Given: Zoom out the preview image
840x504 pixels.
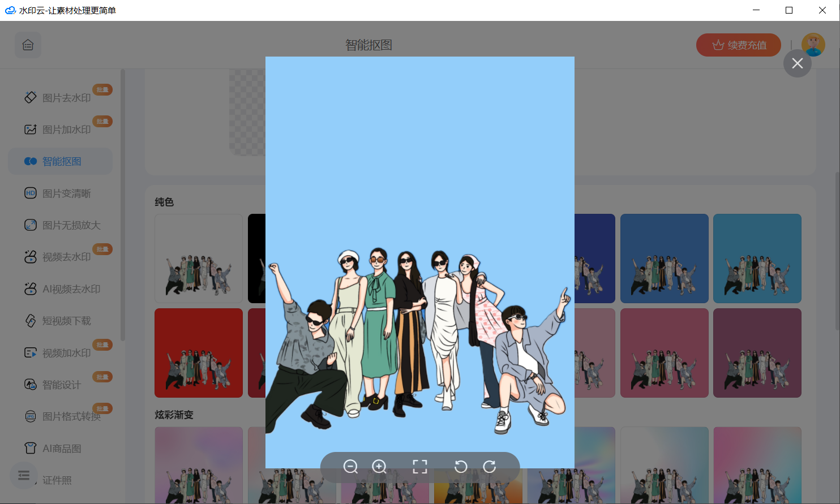Looking at the screenshot, I should (350, 467).
